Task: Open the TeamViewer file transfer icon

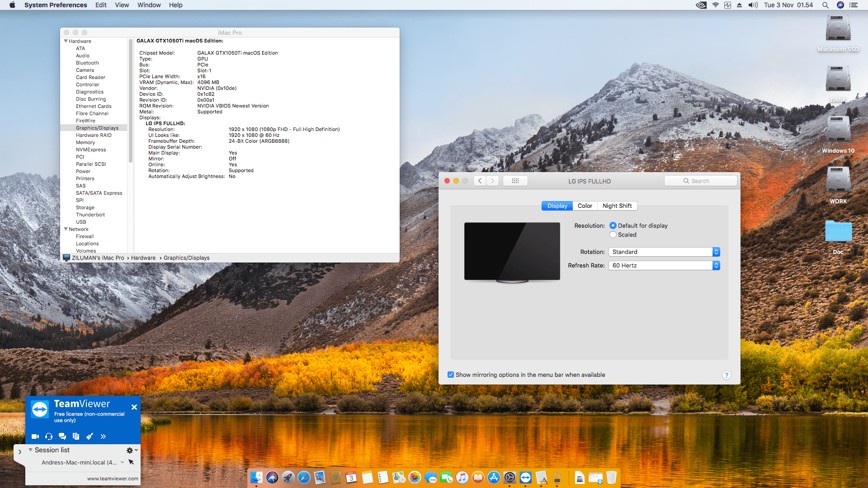Action: pyautogui.click(x=76, y=436)
